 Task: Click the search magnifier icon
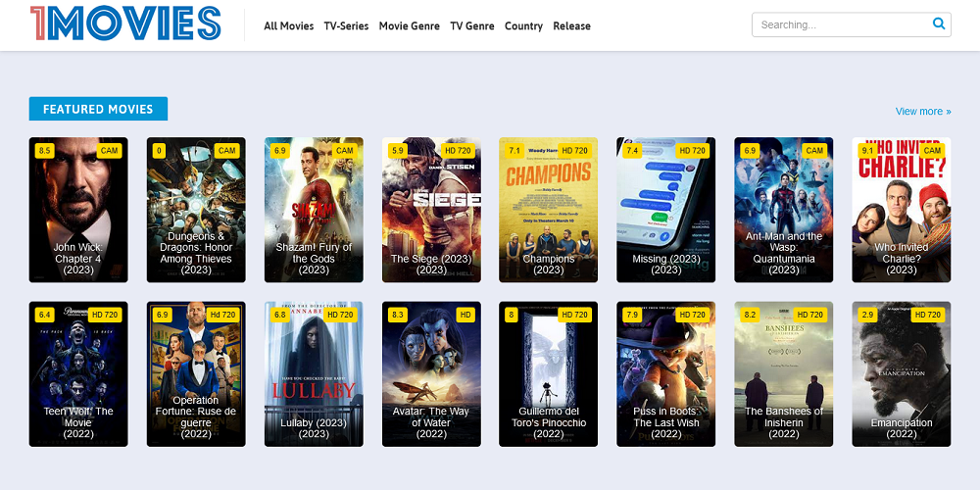pyautogui.click(x=938, y=24)
